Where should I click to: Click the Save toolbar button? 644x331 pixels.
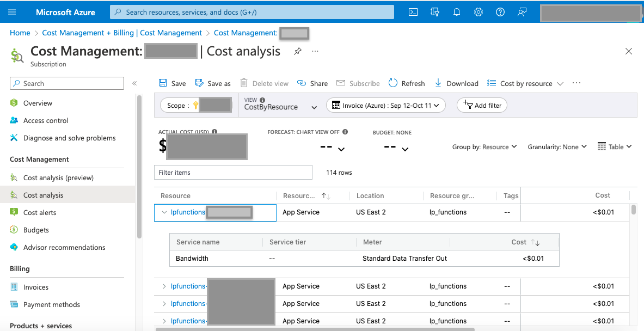tap(172, 83)
